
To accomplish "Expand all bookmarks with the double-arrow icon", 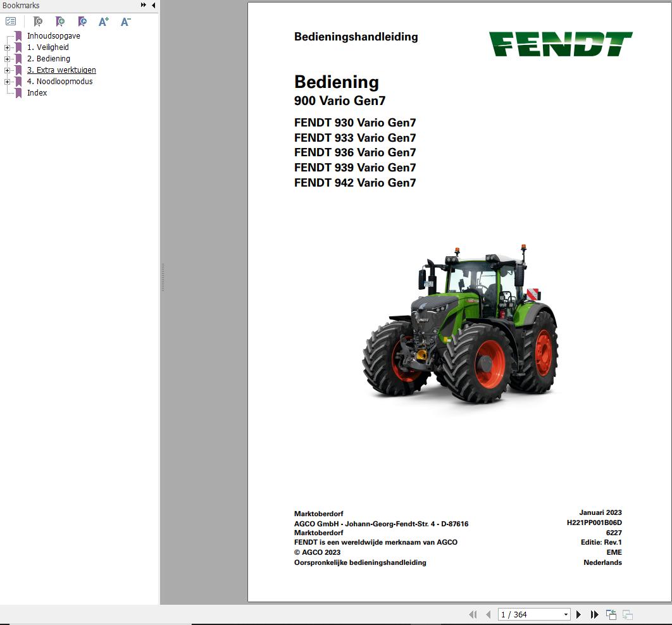I will point(143,5).
